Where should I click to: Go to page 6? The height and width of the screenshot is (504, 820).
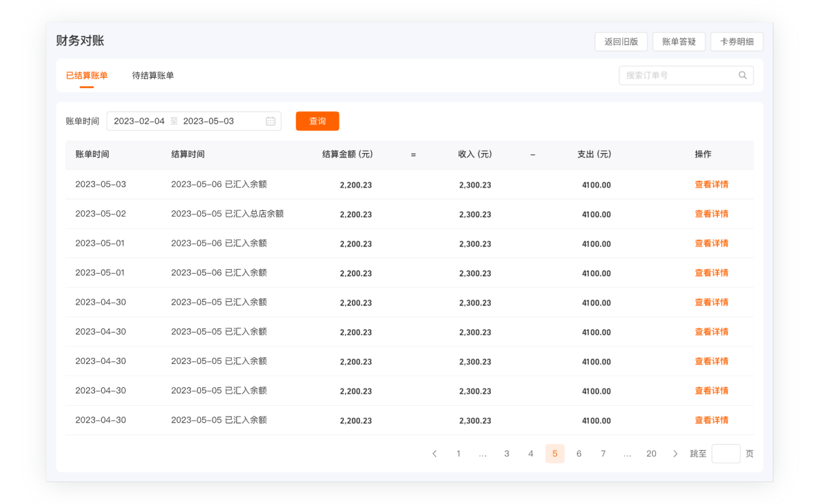tap(579, 454)
